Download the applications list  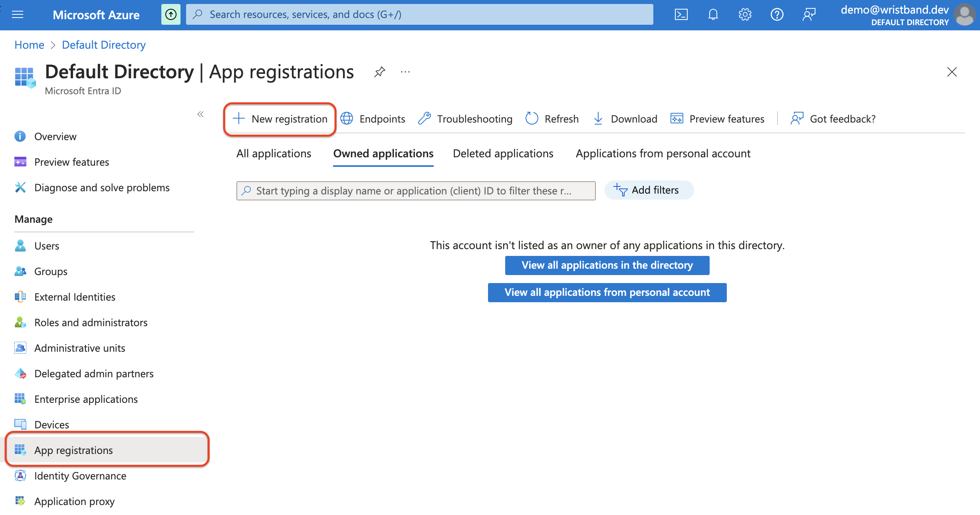point(625,119)
